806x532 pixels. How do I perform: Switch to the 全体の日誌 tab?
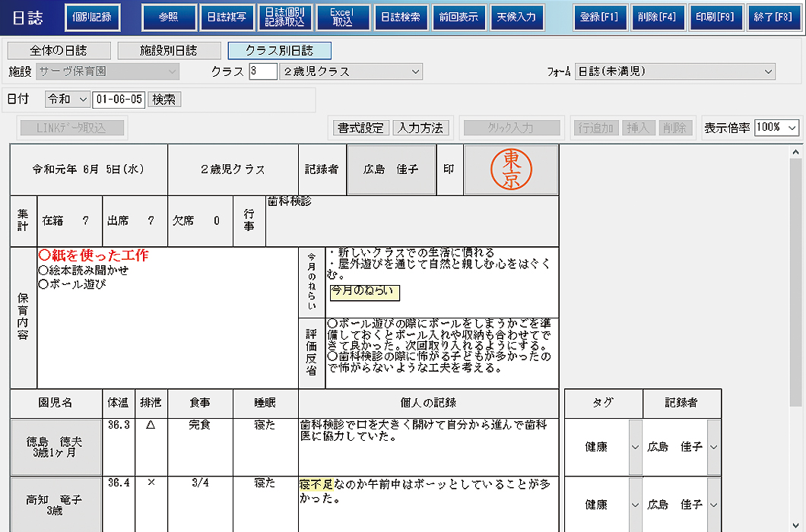pyautogui.click(x=58, y=51)
